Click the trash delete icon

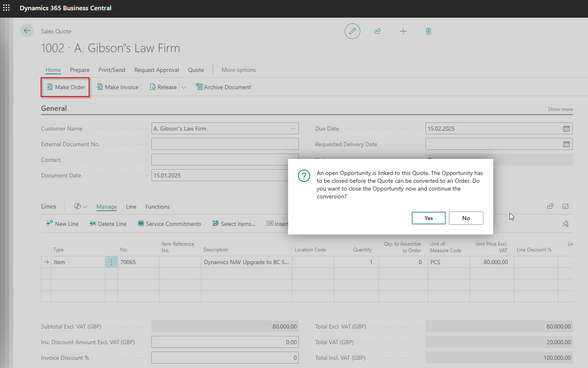(428, 31)
